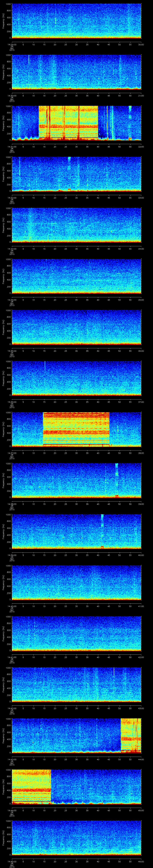Select the spectrogram panel starting at 14:32:00
The height and width of the screenshot is (868, 153).
[x=77, y=174]
